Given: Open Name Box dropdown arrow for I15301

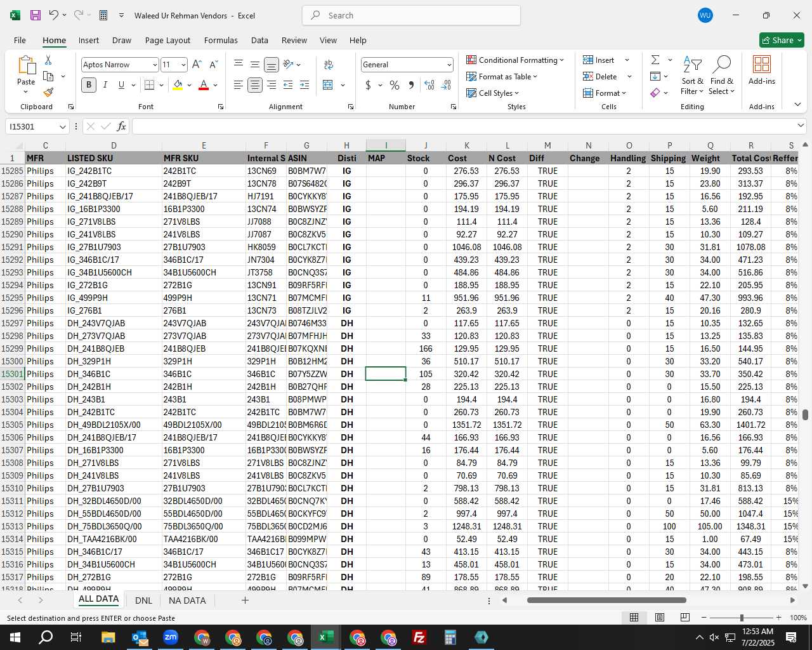Looking at the screenshot, I should [x=62, y=127].
